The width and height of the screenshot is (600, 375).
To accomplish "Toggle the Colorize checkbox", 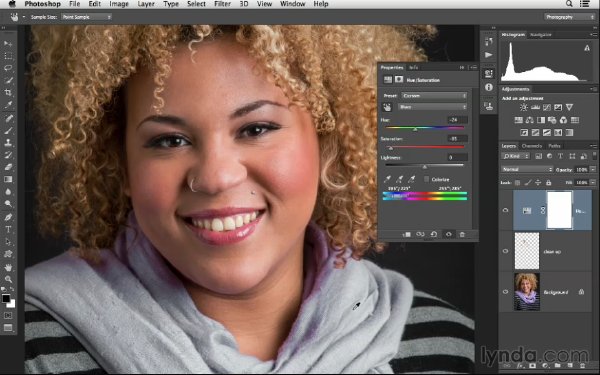I will click(x=426, y=179).
